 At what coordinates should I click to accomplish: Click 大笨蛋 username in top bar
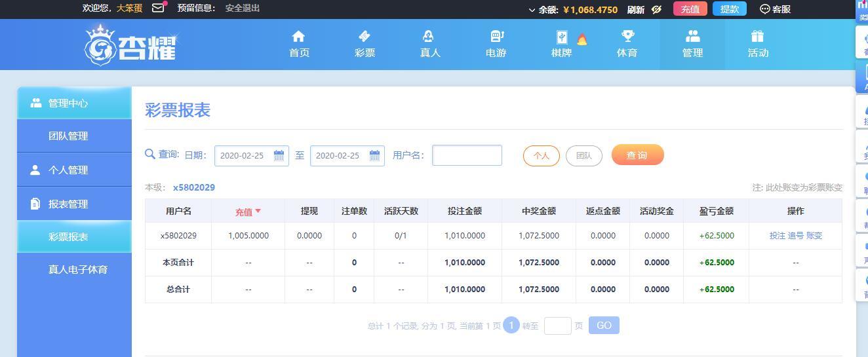pos(129,9)
